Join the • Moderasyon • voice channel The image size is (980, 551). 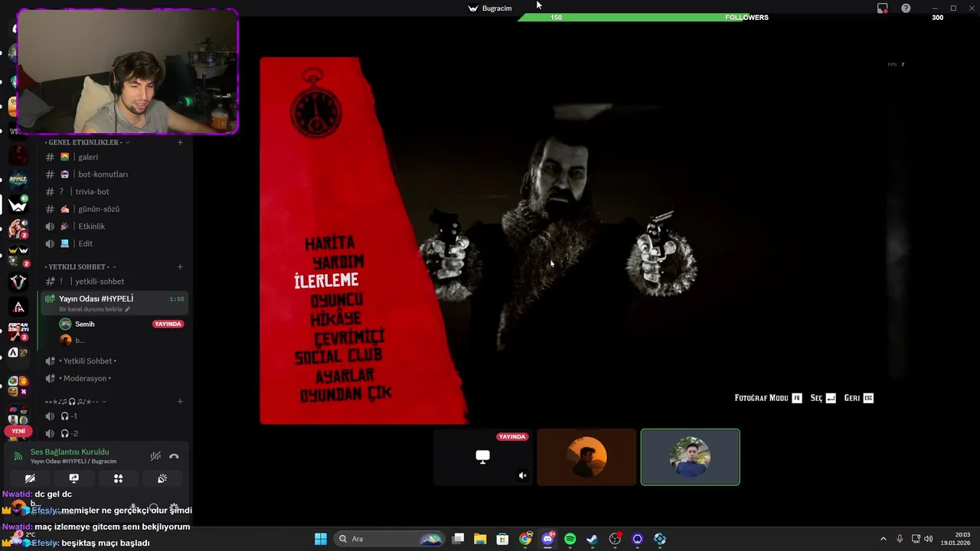pos(115,378)
